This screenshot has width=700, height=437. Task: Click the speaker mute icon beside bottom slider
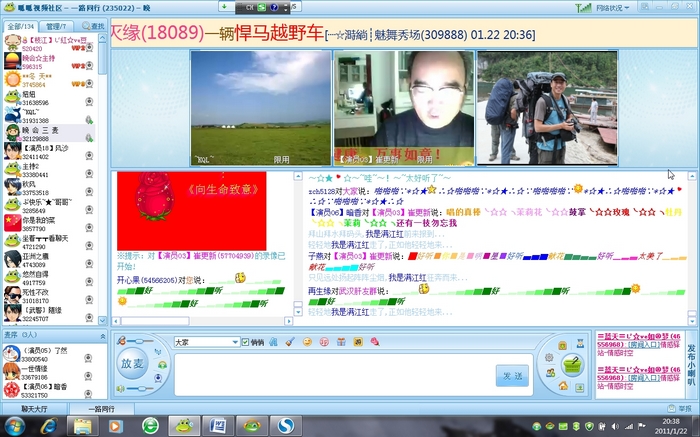tap(121, 389)
